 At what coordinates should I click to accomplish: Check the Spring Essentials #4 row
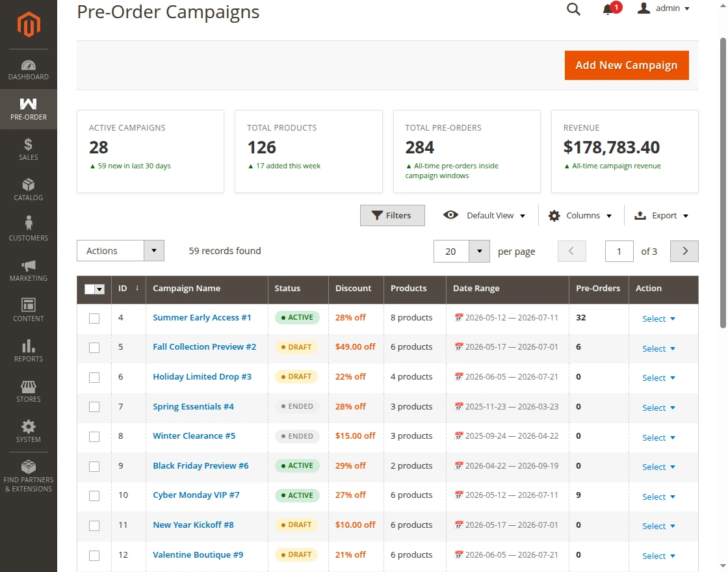point(94,407)
